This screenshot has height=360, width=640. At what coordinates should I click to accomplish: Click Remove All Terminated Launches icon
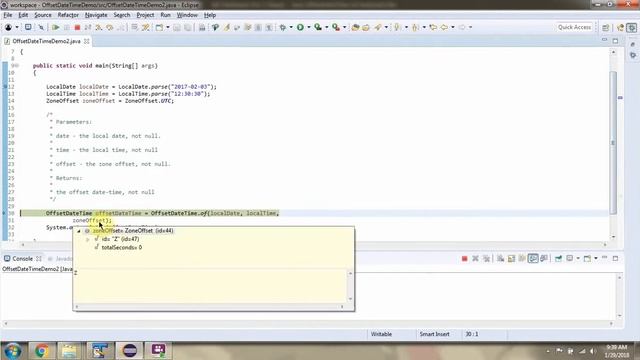click(x=486, y=258)
